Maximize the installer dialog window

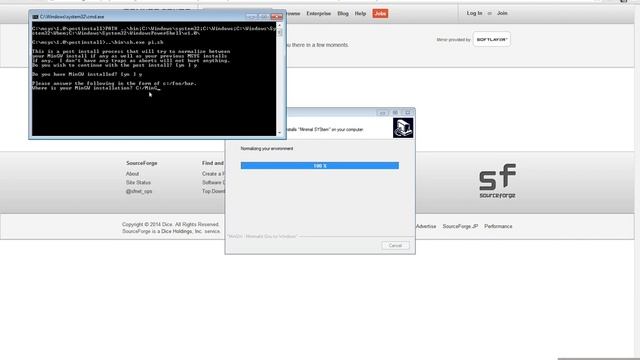click(395, 112)
